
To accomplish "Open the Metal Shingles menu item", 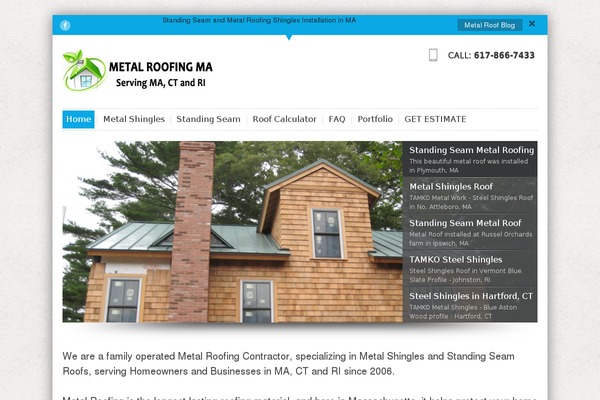I will pyautogui.click(x=134, y=119).
